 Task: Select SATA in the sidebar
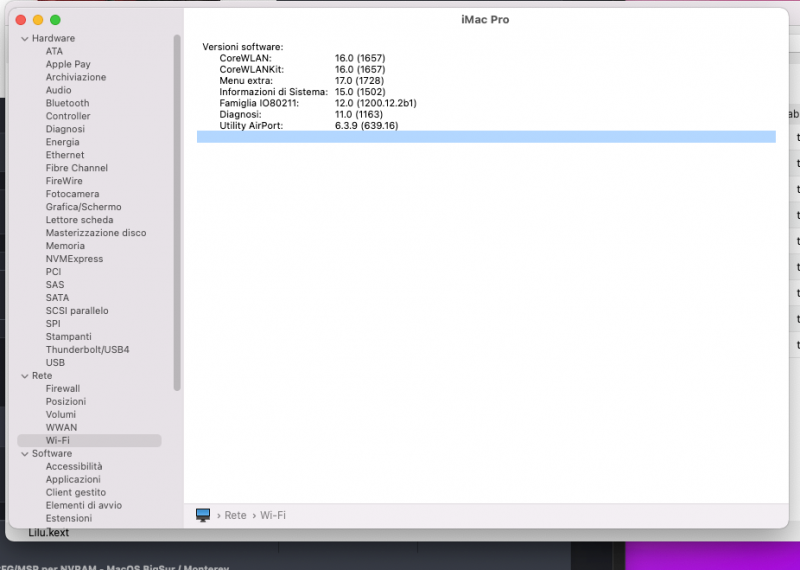57,298
